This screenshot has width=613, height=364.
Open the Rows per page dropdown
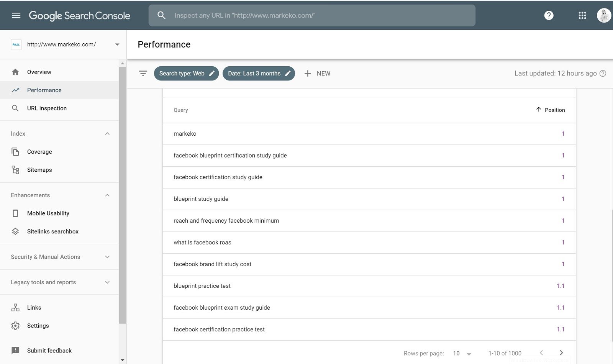point(462,353)
